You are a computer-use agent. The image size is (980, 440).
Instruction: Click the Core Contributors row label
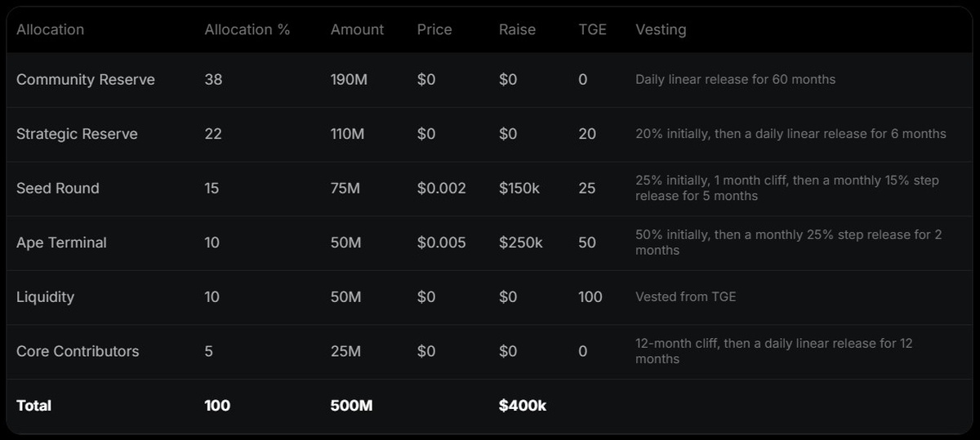click(x=78, y=352)
